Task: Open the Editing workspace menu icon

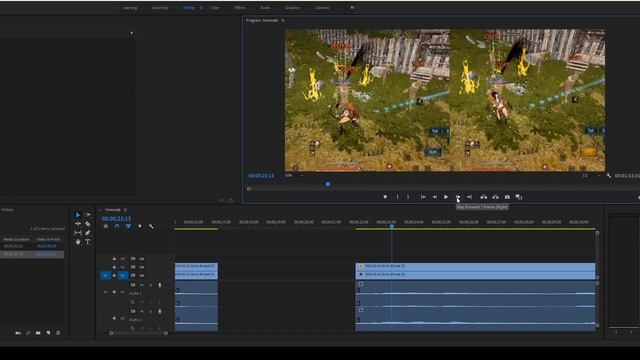Action: point(201,8)
